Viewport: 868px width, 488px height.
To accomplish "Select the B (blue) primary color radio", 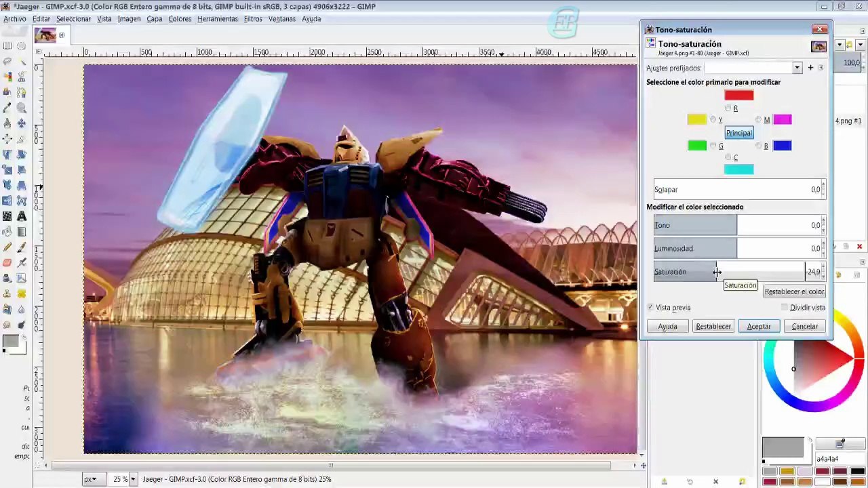I will [x=759, y=146].
